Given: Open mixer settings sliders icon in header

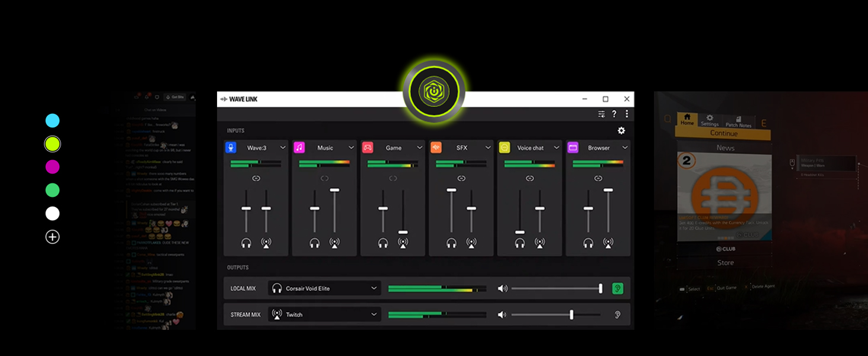Looking at the screenshot, I should click(x=601, y=114).
